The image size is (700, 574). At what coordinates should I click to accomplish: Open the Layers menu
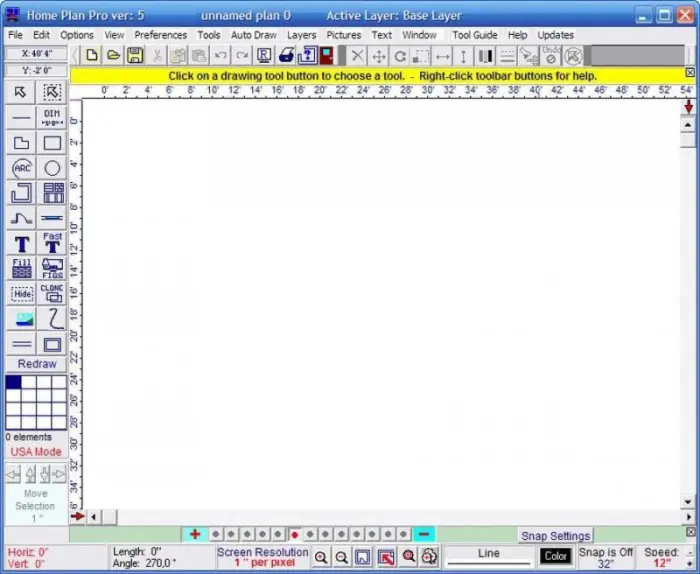tap(301, 35)
